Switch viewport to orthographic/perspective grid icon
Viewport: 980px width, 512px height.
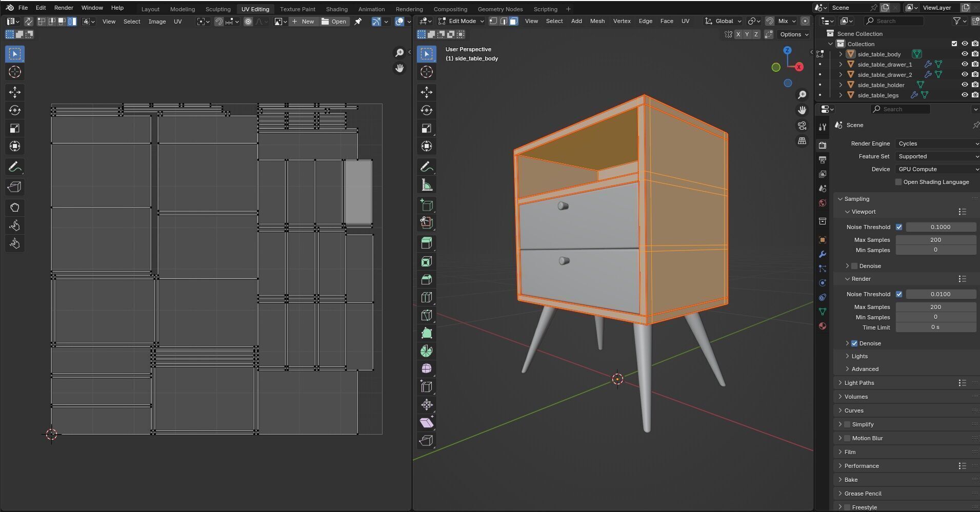pos(802,141)
